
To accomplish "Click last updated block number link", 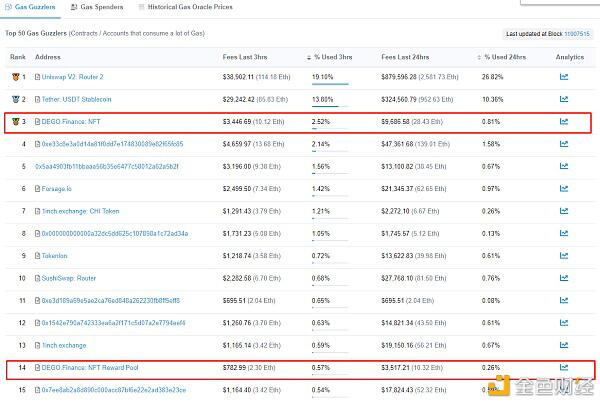I will (577, 34).
